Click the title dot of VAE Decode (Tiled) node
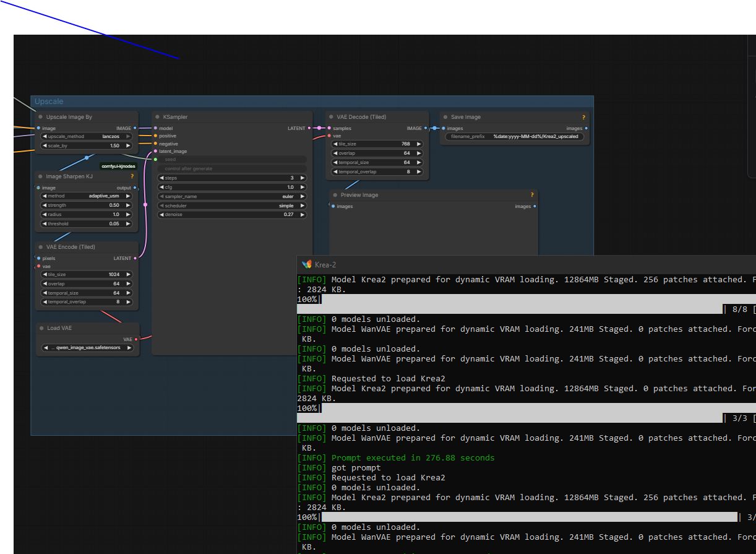756x554 pixels. (331, 117)
